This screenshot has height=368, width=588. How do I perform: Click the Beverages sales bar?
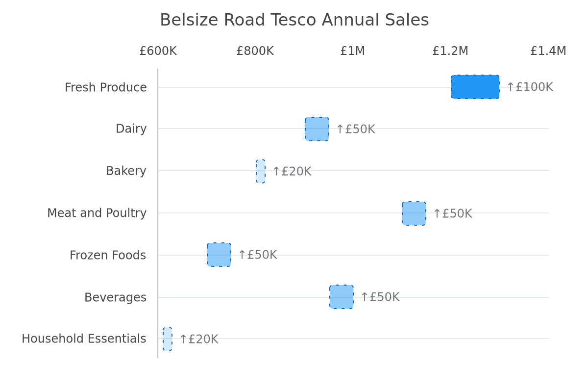click(342, 297)
